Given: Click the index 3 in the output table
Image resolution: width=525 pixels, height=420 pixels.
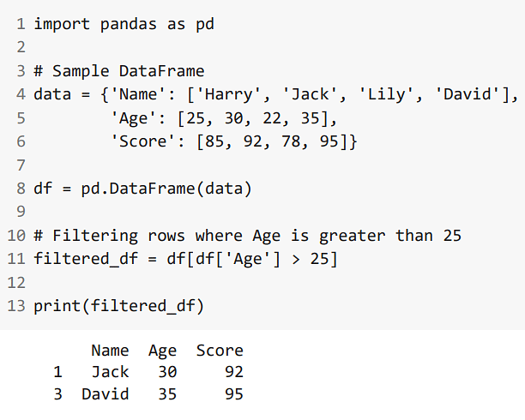Looking at the screenshot, I should pyautogui.click(x=57, y=394).
